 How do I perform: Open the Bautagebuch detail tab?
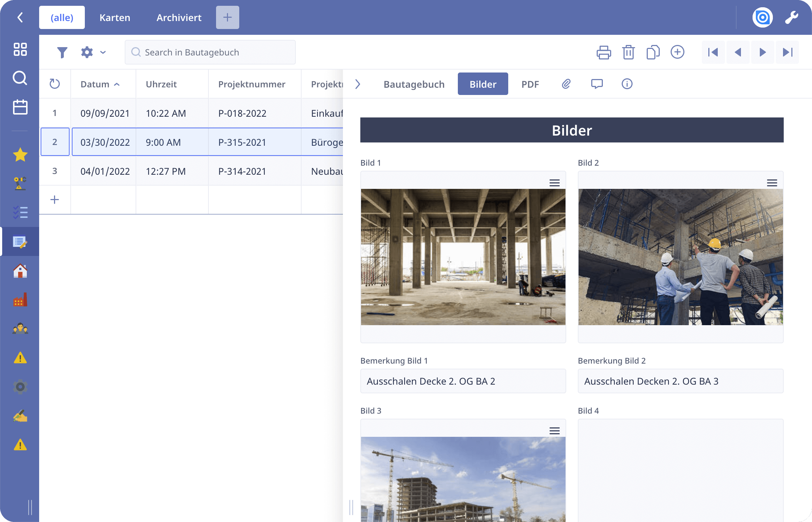click(414, 84)
